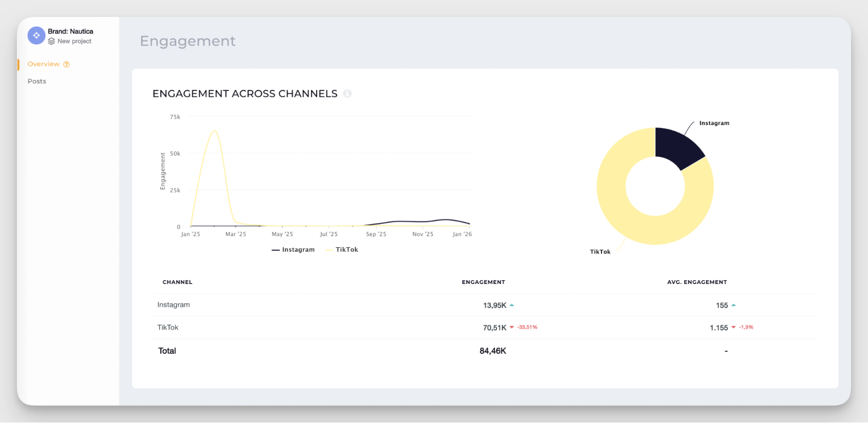Select Overview in the left sidebar
The height and width of the screenshot is (423, 868).
click(44, 64)
